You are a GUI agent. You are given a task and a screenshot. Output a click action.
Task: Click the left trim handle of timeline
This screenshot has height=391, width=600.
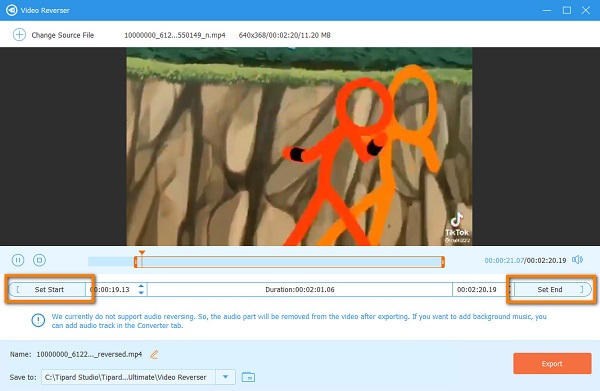[x=135, y=262]
